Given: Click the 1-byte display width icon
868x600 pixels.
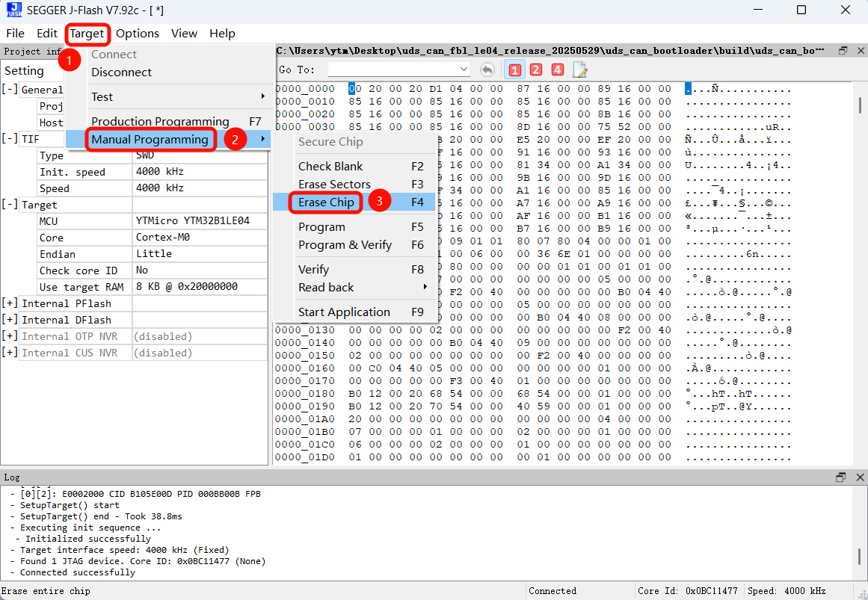Looking at the screenshot, I should click(514, 69).
